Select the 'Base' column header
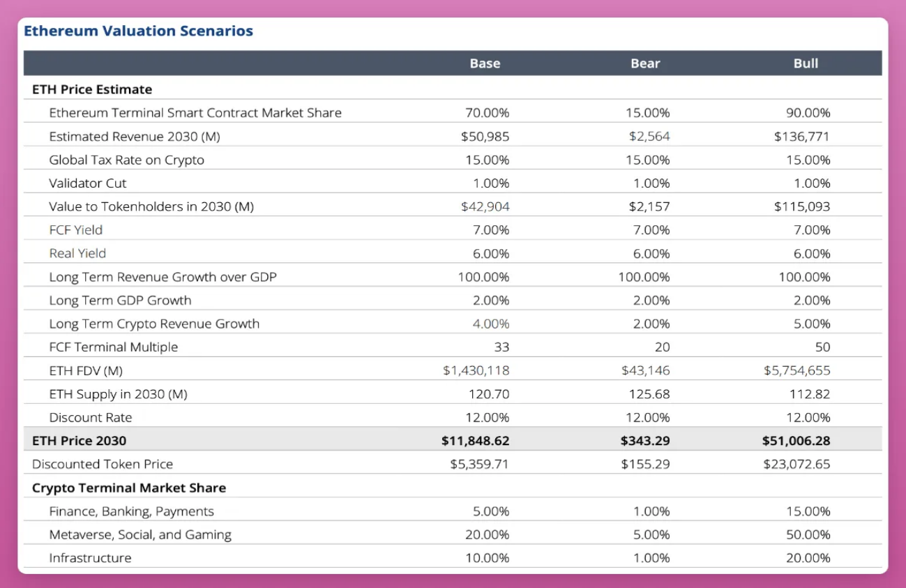 pyautogui.click(x=485, y=63)
